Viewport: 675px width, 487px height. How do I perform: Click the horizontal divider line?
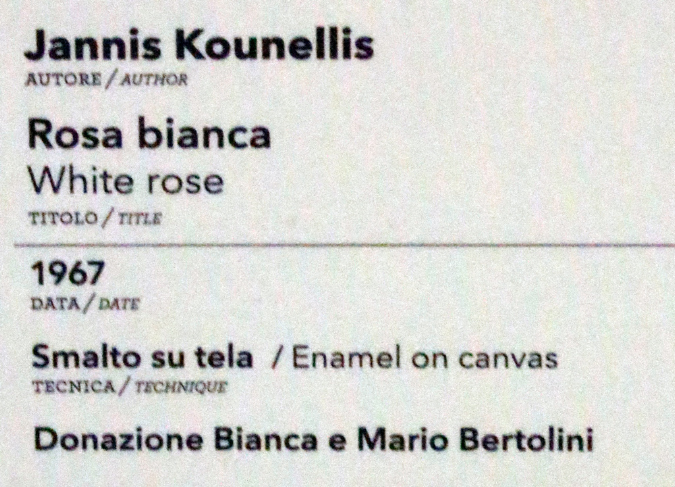(344, 245)
